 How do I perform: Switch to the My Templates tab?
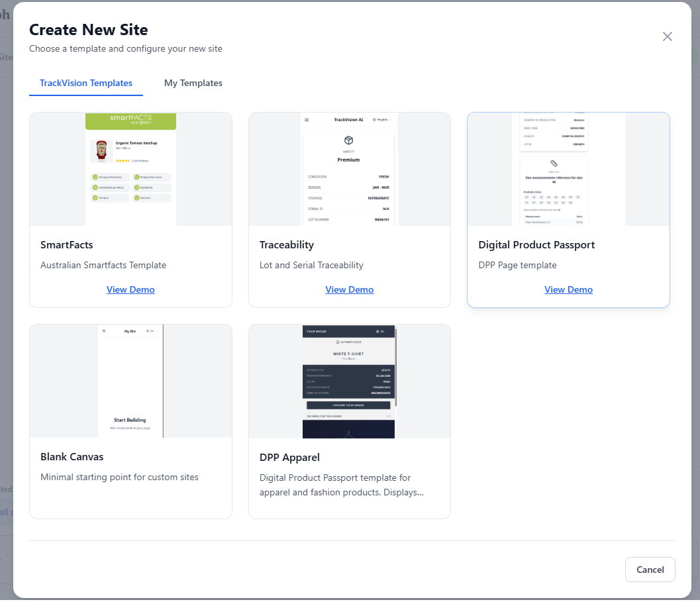(193, 83)
